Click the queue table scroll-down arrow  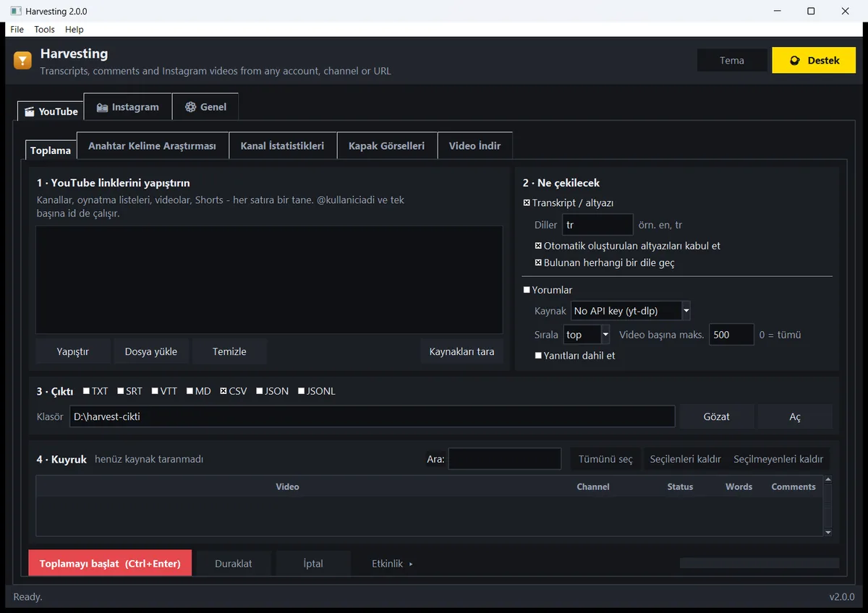click(x=828, y=533)
